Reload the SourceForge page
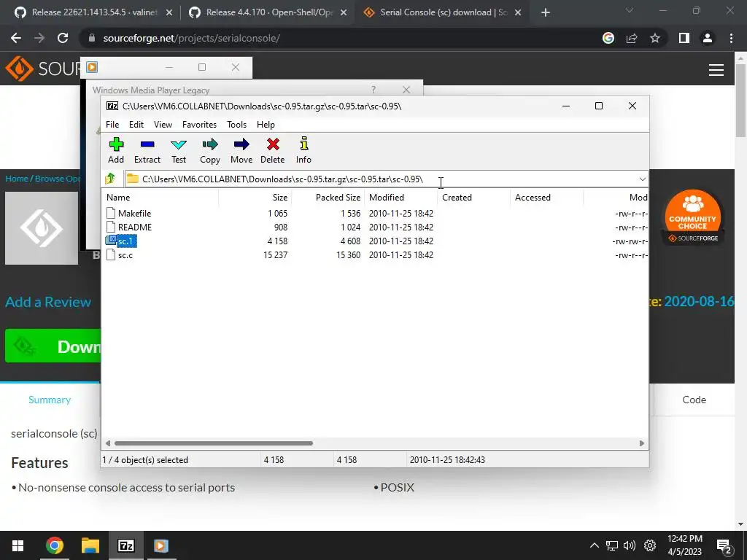 click(63, 38)
